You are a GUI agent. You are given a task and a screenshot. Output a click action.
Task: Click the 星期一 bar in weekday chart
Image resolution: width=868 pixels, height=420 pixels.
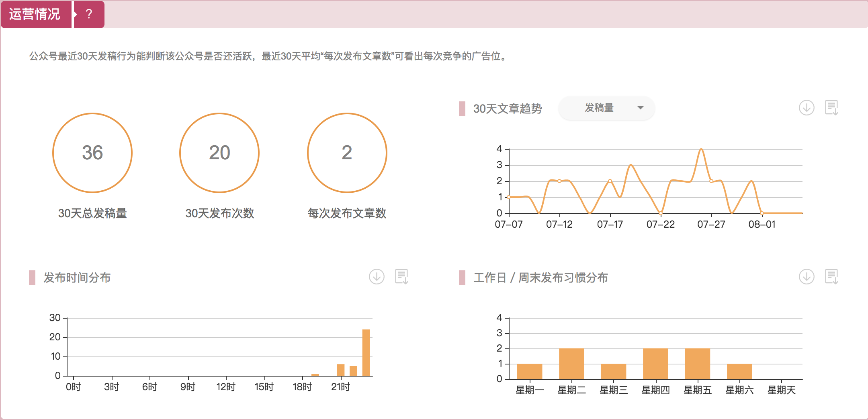pos(530,371)
